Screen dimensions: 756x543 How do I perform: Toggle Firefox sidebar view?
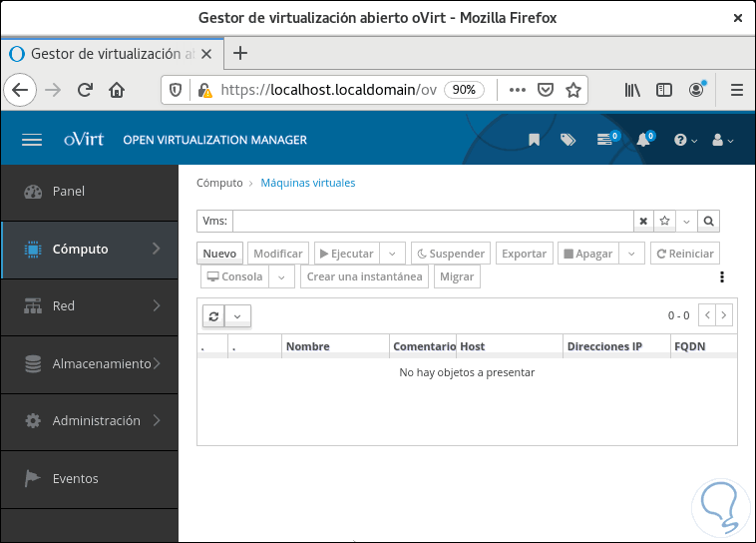pyautogui.click(x=664, y=90)
